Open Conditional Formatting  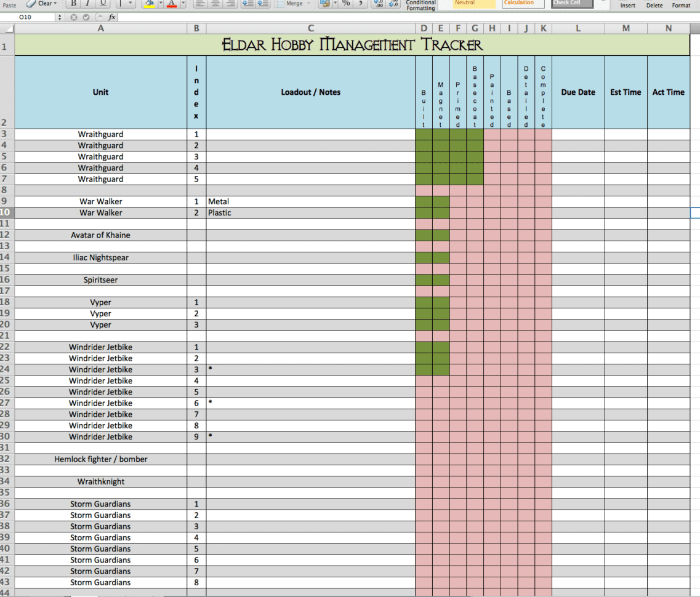pos(421,5)
